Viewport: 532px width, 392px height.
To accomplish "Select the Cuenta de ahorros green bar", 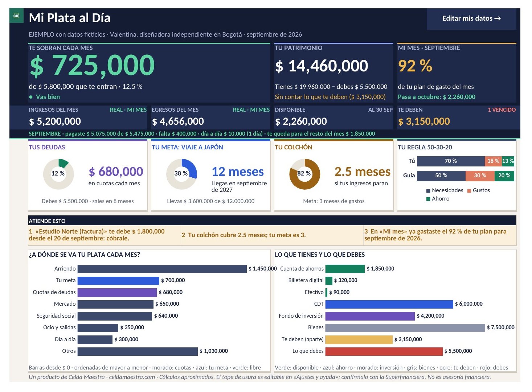I will coord(345,269).
